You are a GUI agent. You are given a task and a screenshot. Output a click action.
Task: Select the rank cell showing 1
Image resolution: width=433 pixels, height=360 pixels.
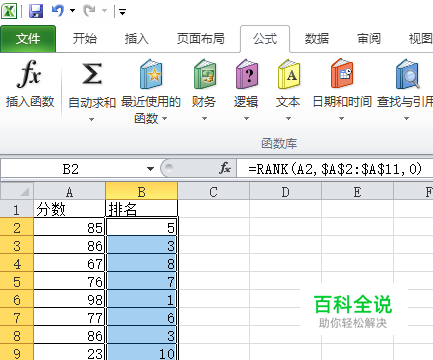[x=142, y=299]
